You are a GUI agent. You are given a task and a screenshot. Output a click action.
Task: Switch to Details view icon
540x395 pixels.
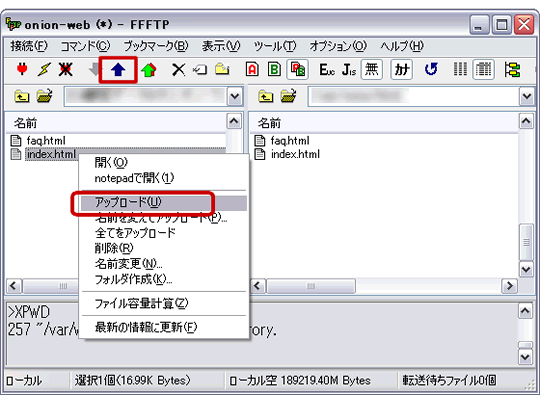[x=484, y=70]
